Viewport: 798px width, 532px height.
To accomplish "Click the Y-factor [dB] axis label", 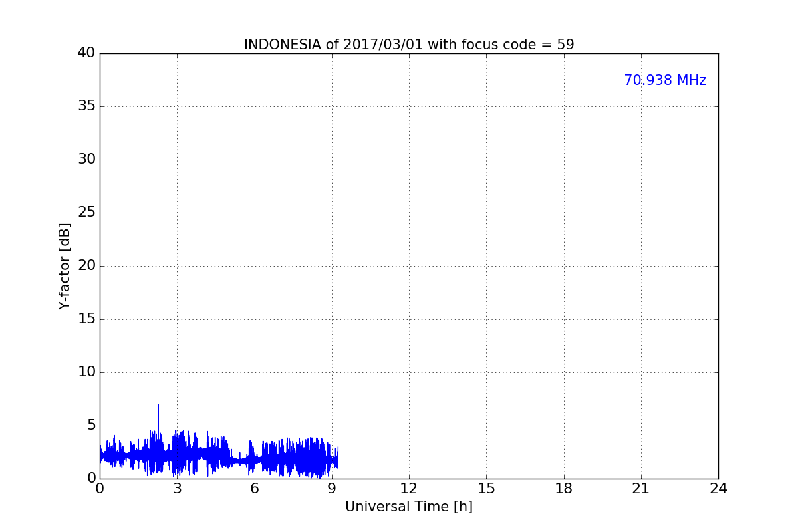I will click(65, 266).
